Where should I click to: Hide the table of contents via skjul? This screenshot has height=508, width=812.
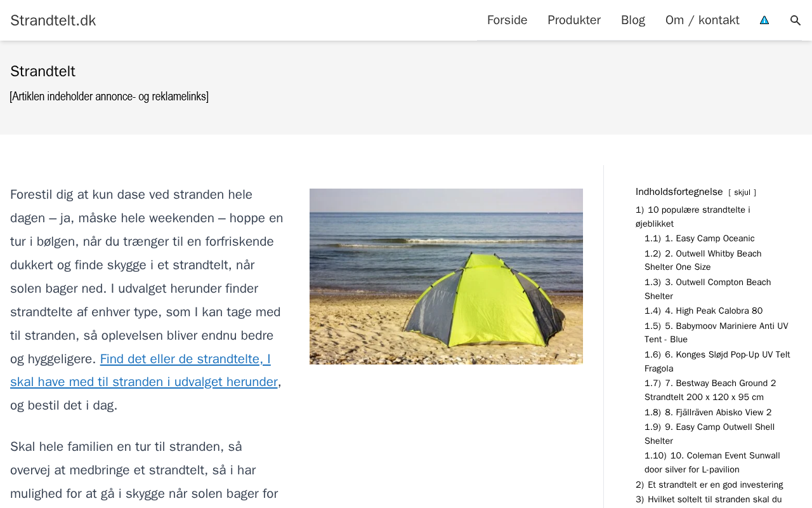click(x=742, y=192)
